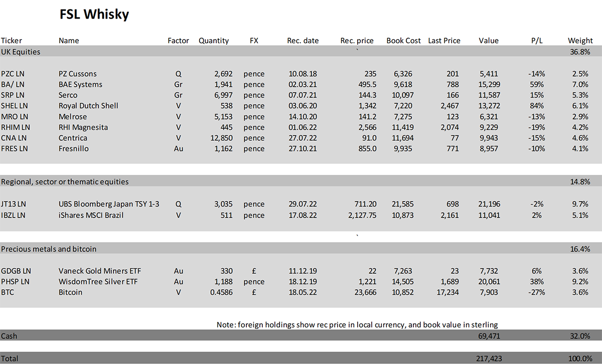Select the Ticker column header
The image size is (602, 364).
[x=12, y=41]
